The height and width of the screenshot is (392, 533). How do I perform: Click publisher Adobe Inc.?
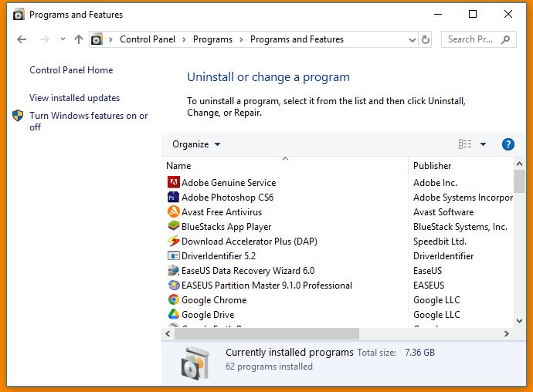coord(435,182)
